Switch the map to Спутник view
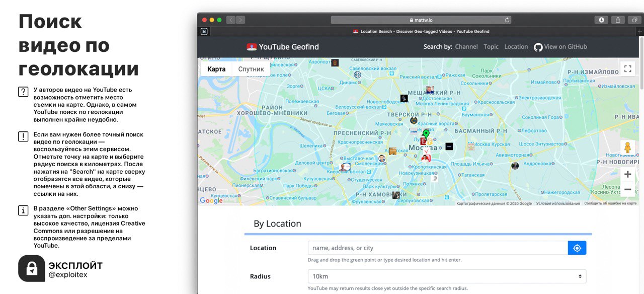 pyautogui.click(x=251, y=69)
